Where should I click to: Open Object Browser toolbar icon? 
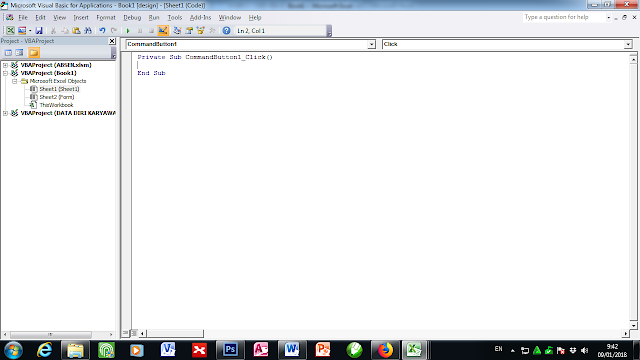coord(200,31)
